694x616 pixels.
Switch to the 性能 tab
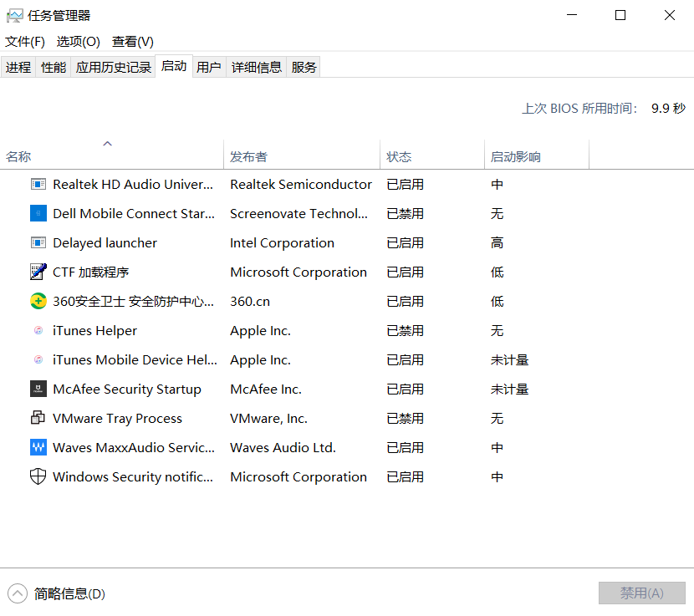(54, 67)
